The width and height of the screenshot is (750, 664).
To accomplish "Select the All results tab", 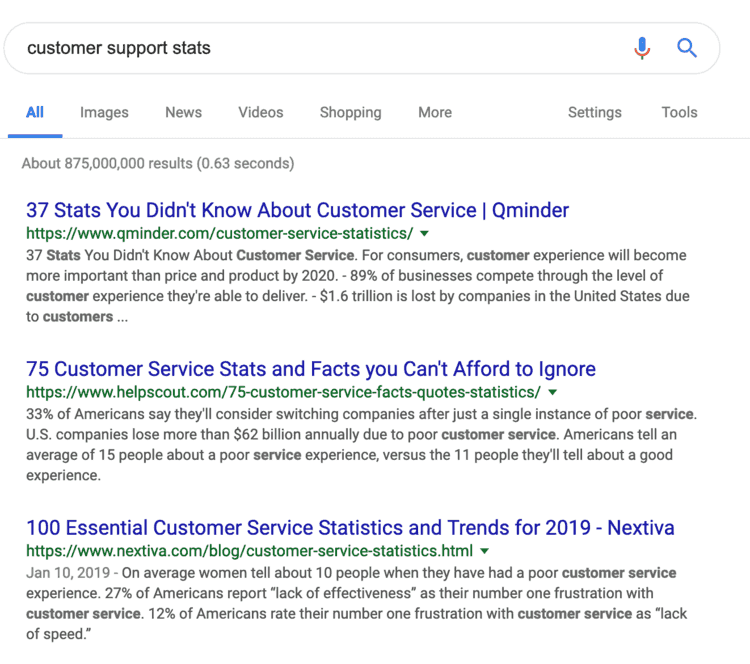I will point(35,113).
